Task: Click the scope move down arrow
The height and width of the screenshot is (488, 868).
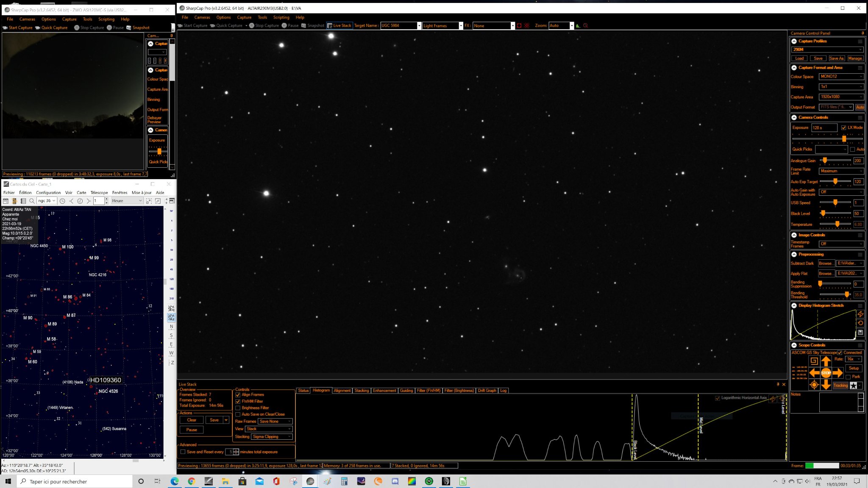Action: coord(826,385)
